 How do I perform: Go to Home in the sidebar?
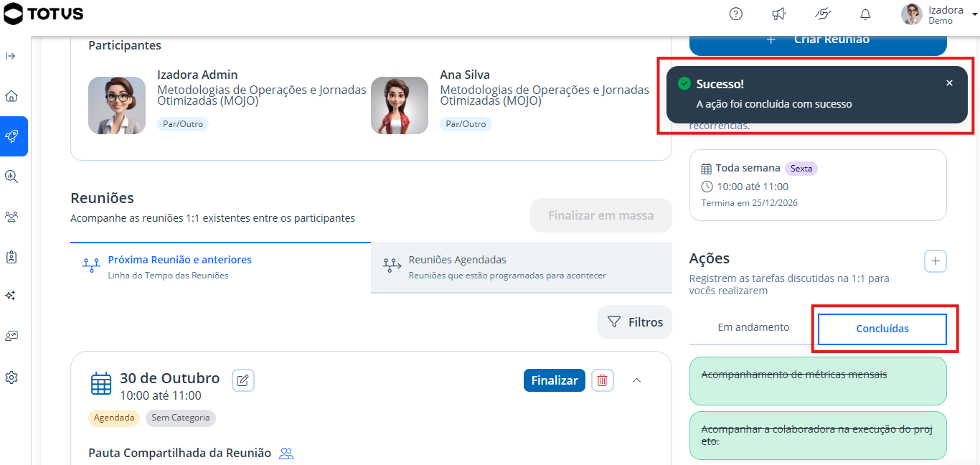point(11,96)
